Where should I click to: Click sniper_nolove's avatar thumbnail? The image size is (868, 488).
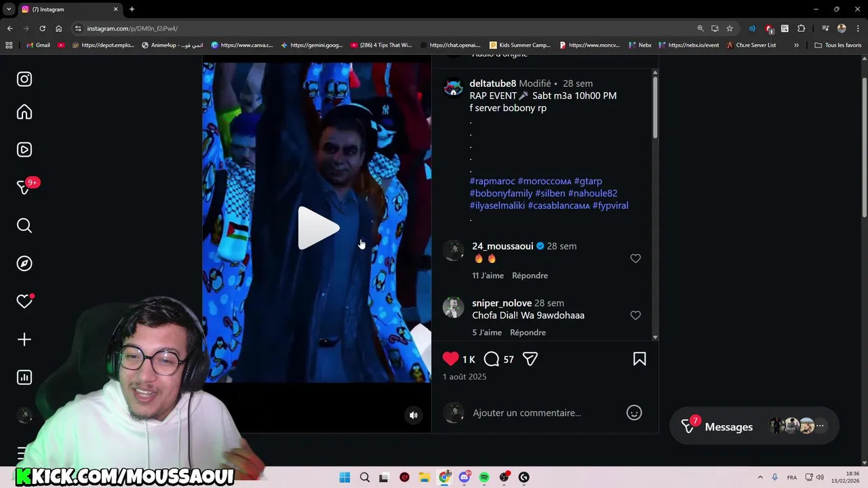453,307
